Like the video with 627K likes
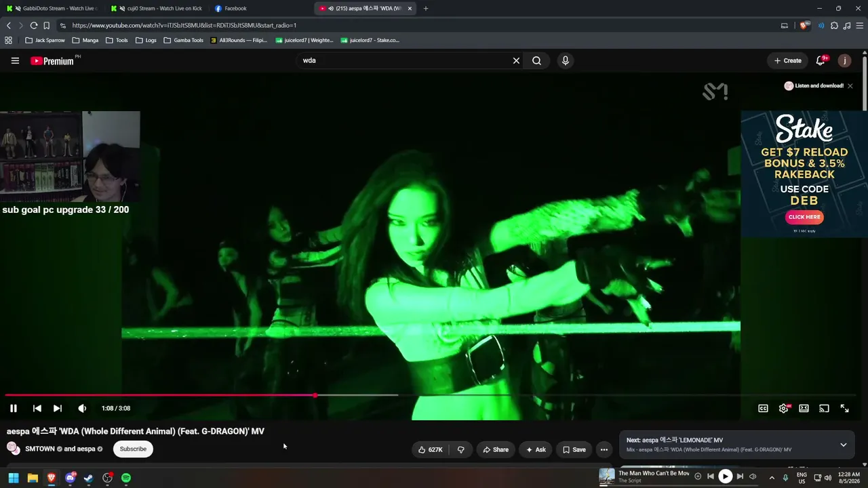The image size is (868, 488). point(430,449)
